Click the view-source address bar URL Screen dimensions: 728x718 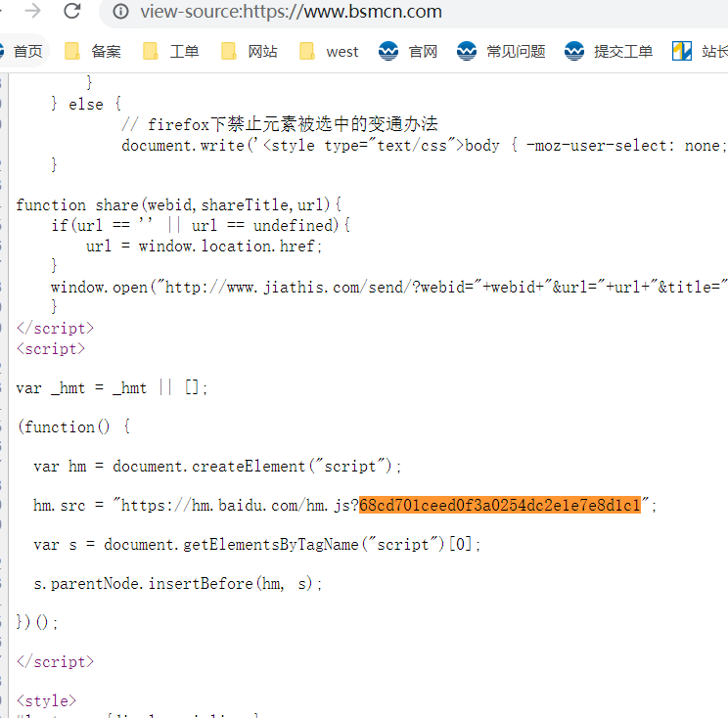coord(291,13)
